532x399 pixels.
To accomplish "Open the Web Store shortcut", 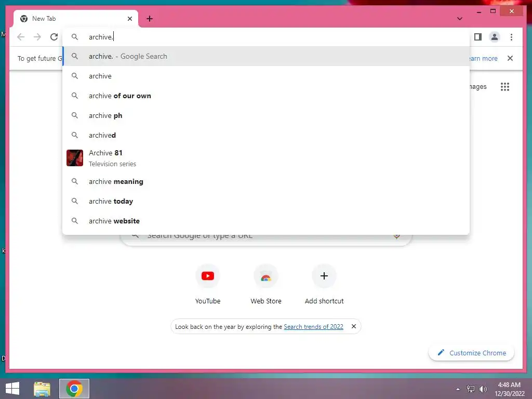I will point(266,284).
